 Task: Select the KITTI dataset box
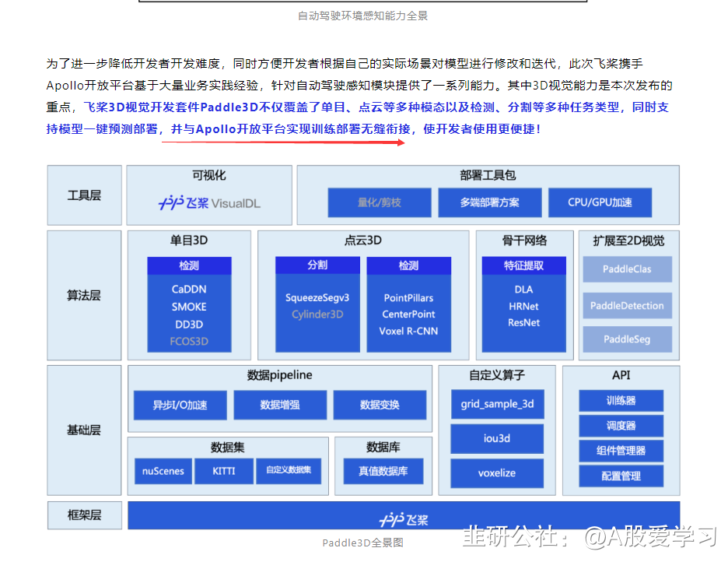(224, 472)
